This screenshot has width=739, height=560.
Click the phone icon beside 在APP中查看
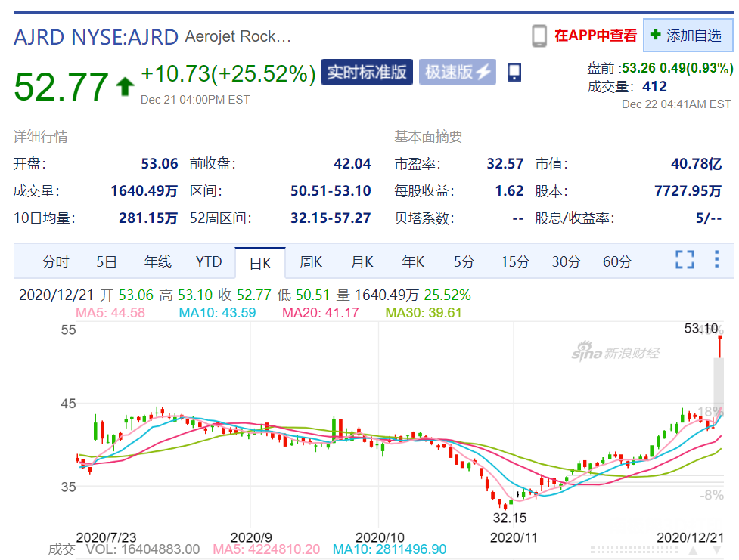click(539, 36)
